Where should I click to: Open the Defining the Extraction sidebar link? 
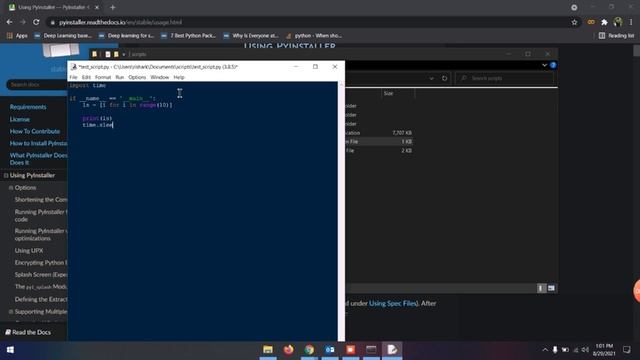point(41,299)
